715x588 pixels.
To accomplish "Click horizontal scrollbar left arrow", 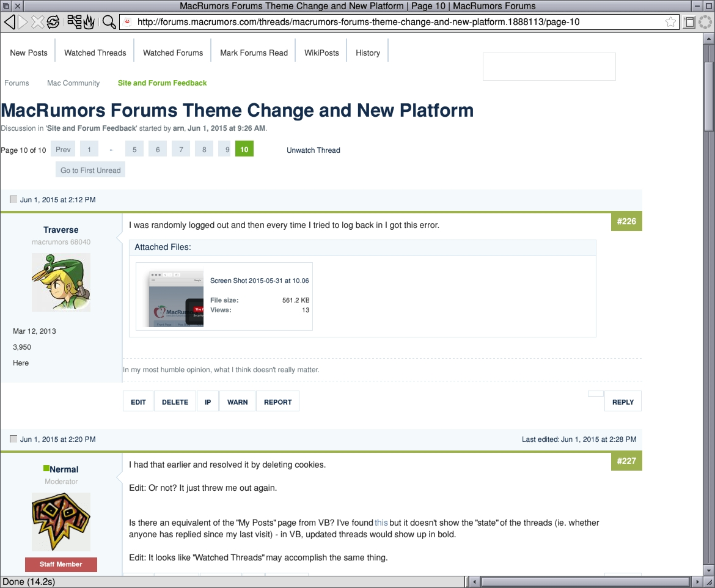I will click(474, 582).
